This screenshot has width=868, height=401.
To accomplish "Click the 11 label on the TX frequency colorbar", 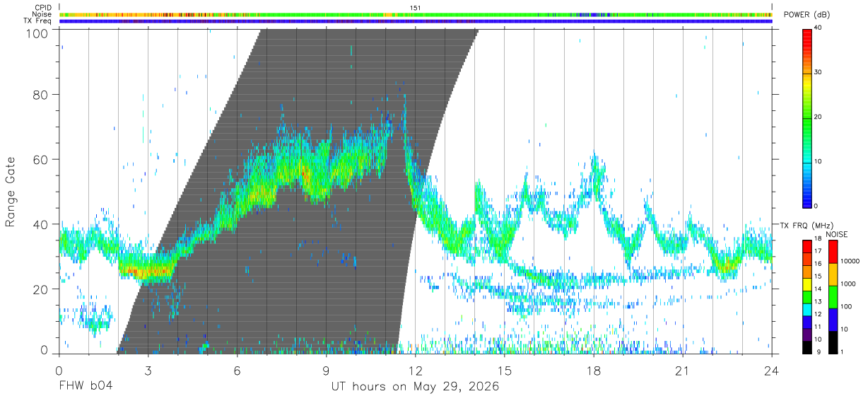I will (818, 327).
